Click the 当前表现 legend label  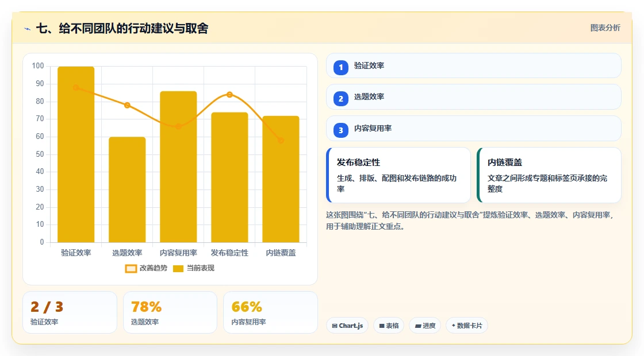pyautogui.click(x=201, y=268)
